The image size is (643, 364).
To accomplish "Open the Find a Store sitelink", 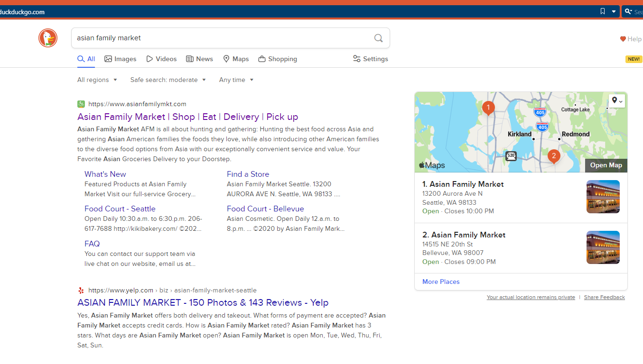I will pos(248,174).
